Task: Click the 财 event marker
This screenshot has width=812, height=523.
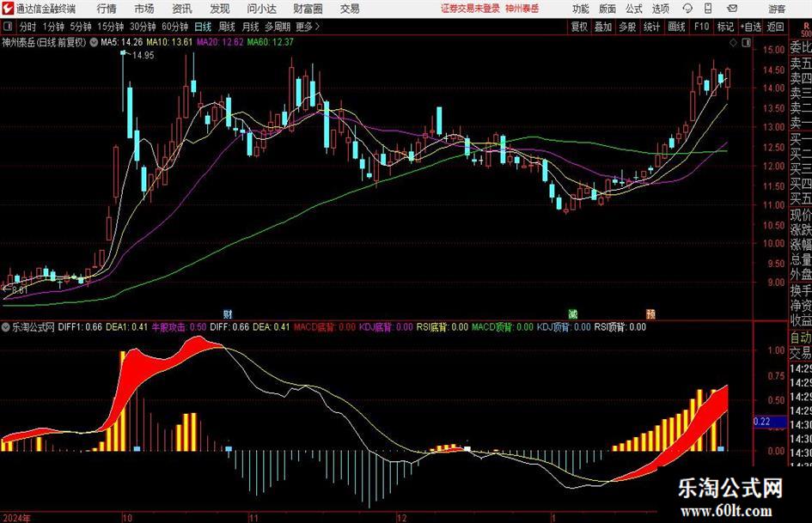Action: (x=228, y=314)
